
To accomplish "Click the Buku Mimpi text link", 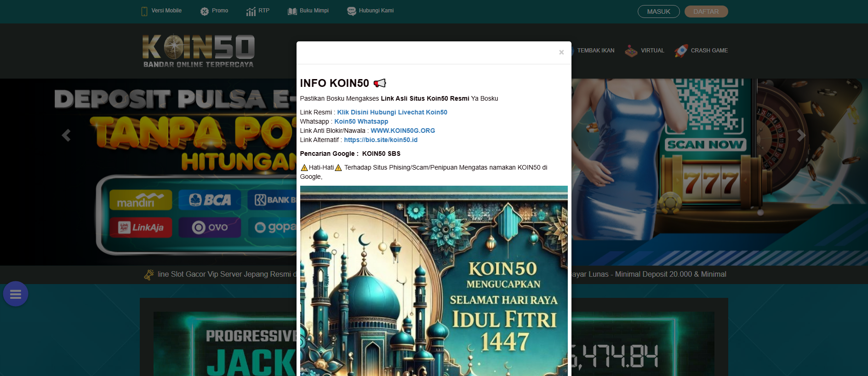I will click(x=314, y=11).
